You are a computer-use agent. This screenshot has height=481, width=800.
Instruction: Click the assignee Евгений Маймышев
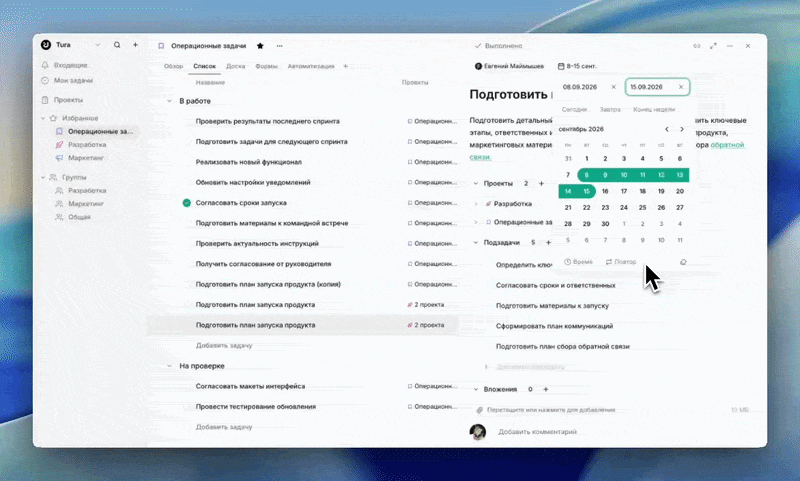pyautogui.click(x=509, y=66)
